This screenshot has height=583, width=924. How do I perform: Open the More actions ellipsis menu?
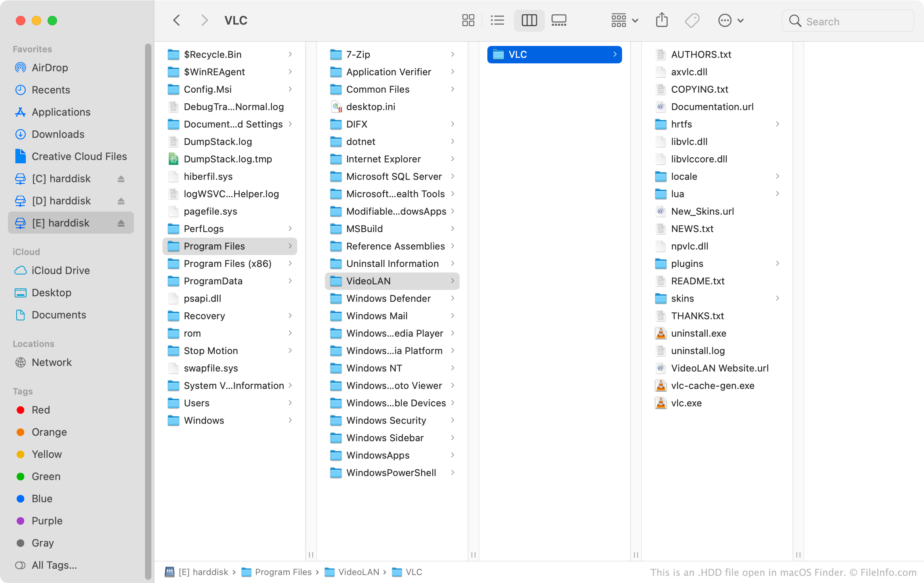pyautogui.click(x=731, y=20)
